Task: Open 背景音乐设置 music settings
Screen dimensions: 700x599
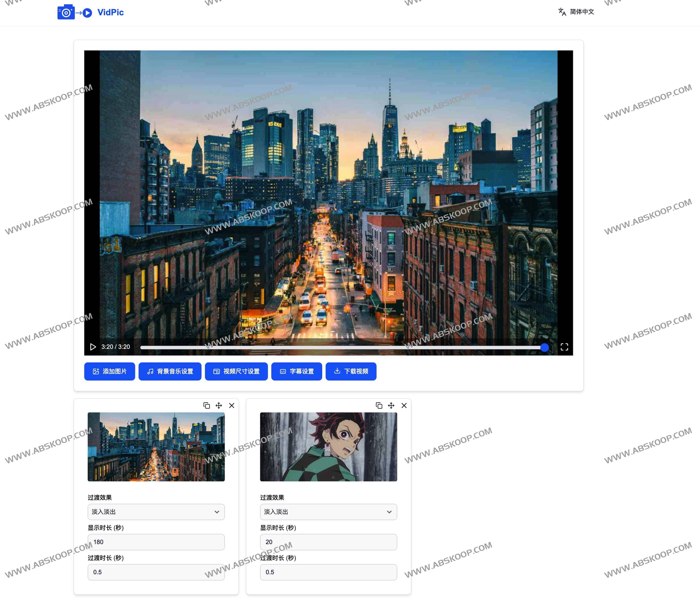Action: [170, 371]
